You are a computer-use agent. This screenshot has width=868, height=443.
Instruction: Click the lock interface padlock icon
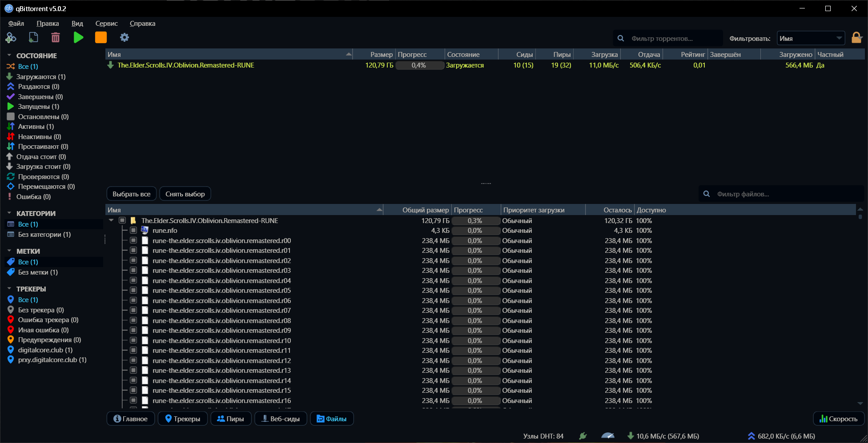[856, 38]
